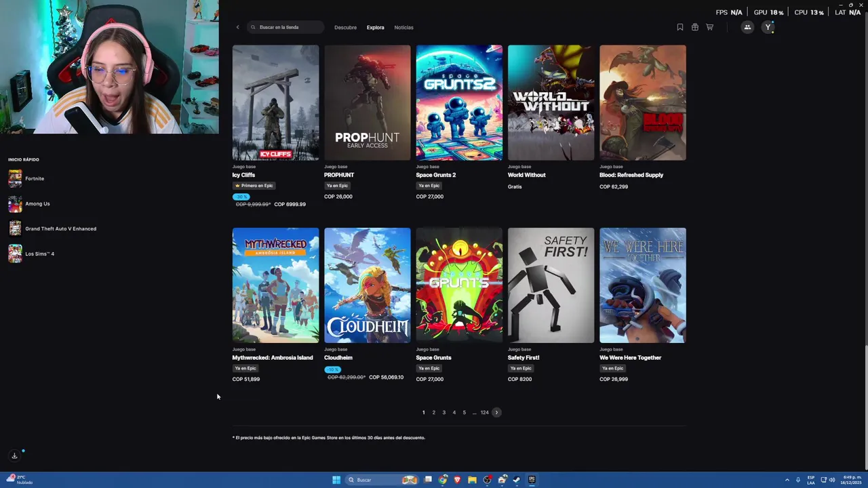Screen dimensions: 868x488
Task: Focus the Windows taskbar Buscar search box
Action: point(382,480)
